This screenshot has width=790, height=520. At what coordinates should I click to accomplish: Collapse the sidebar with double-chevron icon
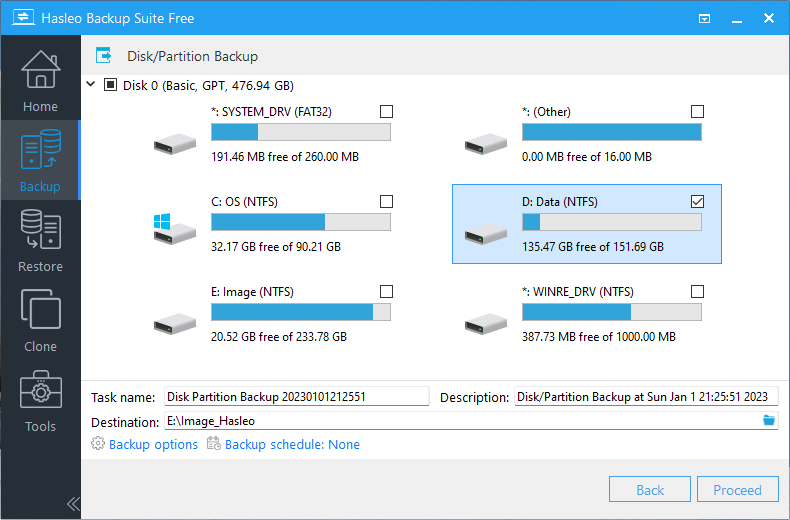(x=72, y=503)
